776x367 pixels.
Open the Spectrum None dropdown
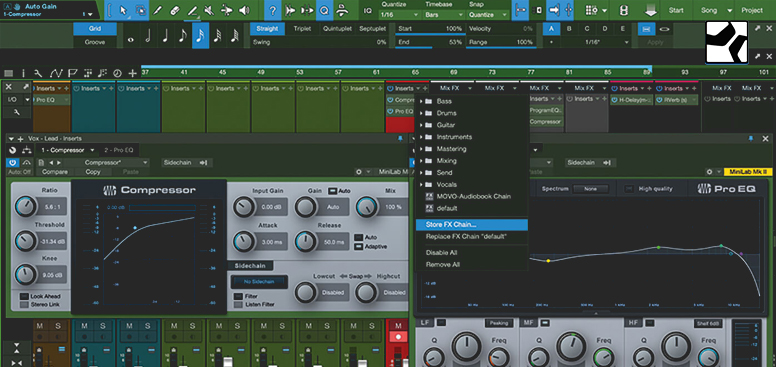591,188
